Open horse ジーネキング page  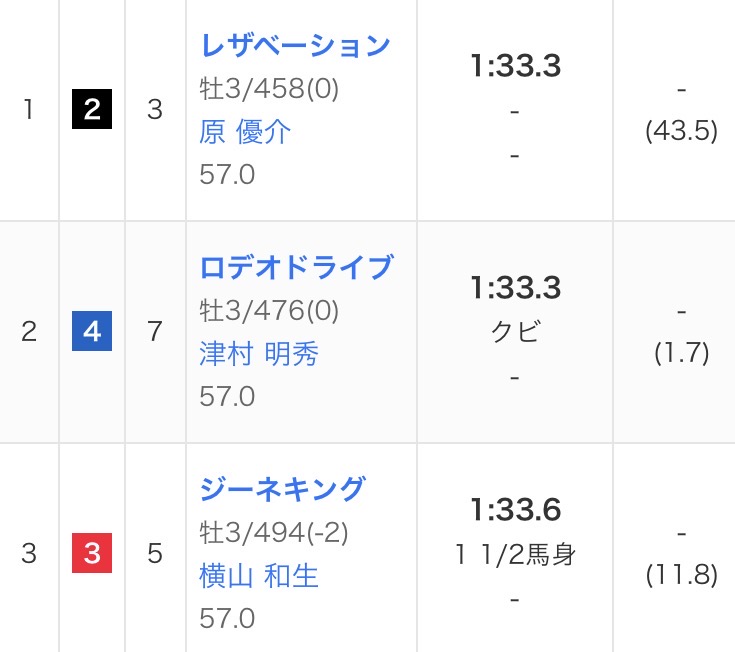283,490
